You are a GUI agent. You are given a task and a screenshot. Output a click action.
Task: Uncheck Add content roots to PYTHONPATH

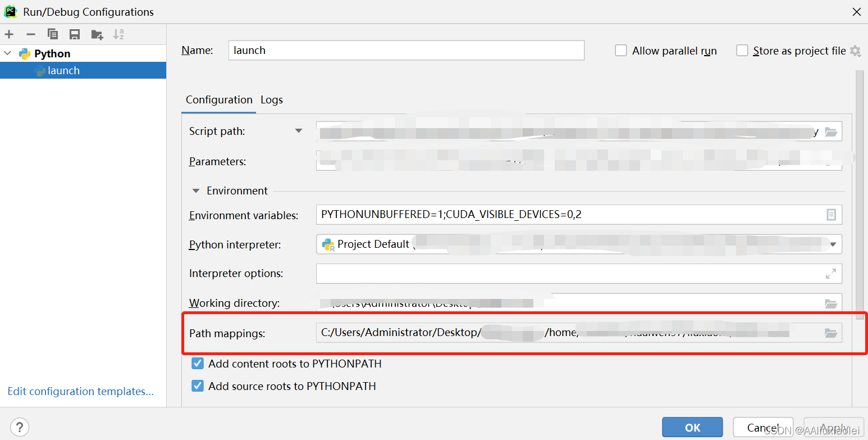pos(197,364)
